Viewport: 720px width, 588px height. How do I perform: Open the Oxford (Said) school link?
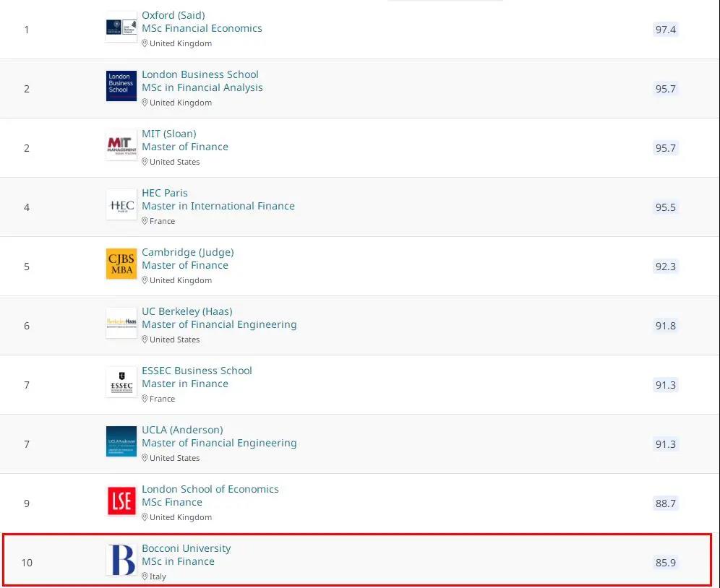click(173, 15)
